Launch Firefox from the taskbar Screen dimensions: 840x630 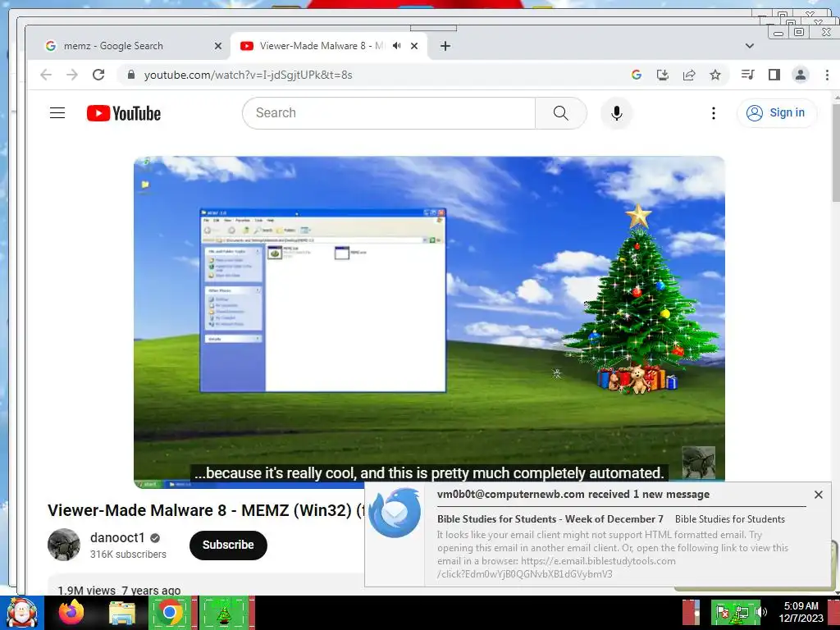(x=71, y=613)
